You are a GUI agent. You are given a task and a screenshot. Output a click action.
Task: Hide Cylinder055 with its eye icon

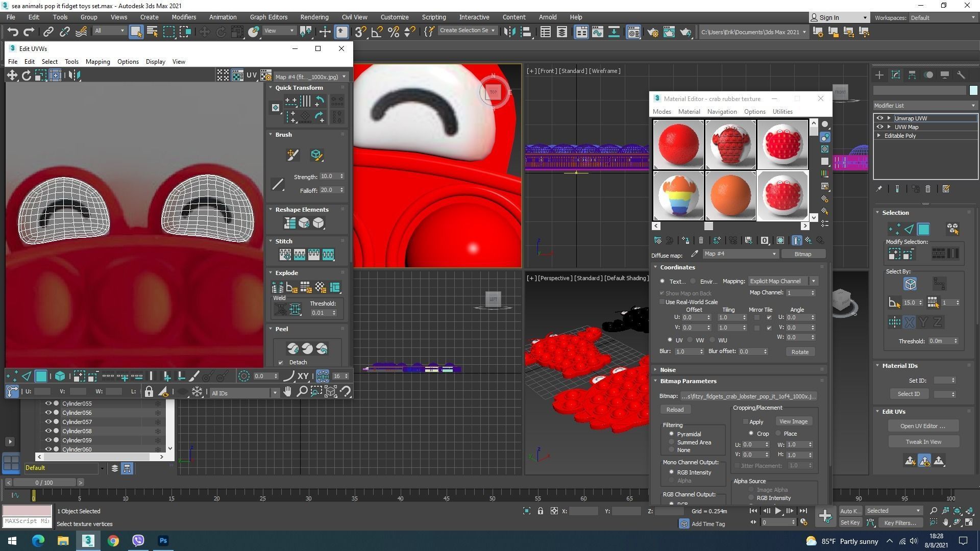tap(48, 404)
